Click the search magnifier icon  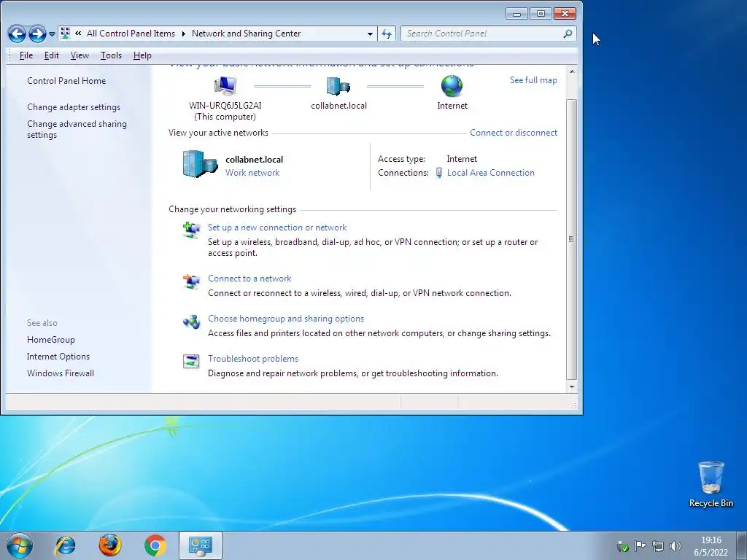coord(568,34)
